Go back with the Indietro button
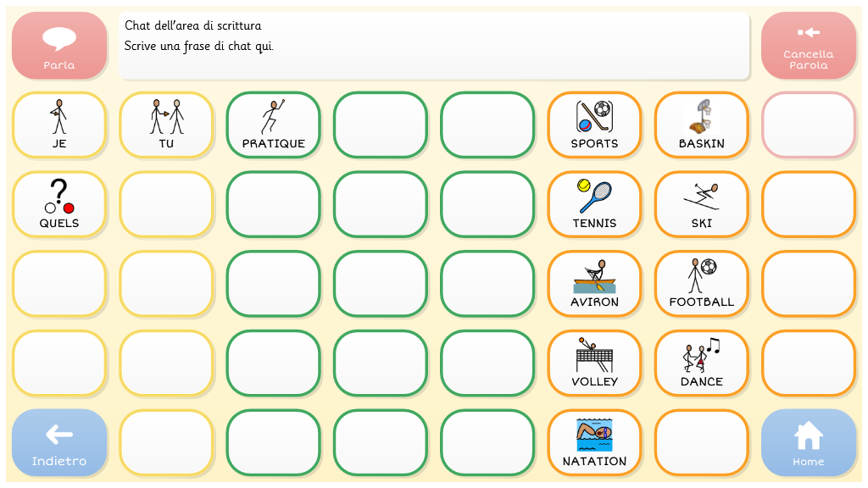The height and width of the screenshot is (488, 868). 59,443
